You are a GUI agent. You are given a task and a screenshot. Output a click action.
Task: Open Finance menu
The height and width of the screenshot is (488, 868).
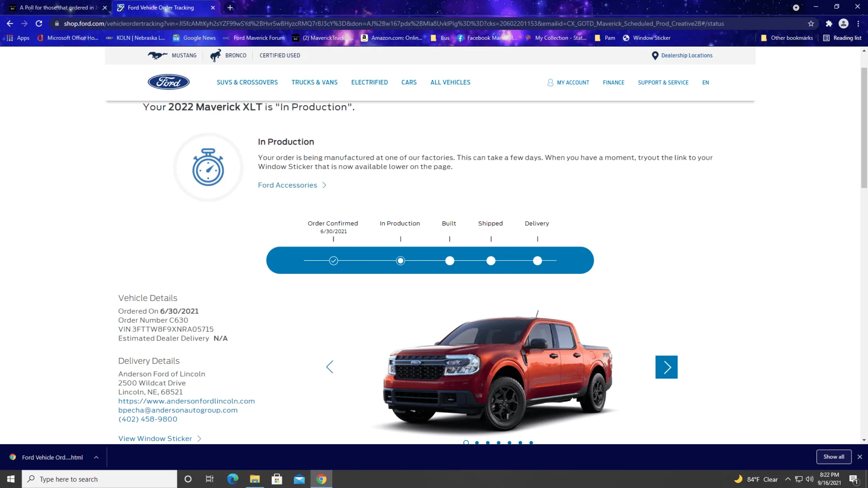(613, 83)
